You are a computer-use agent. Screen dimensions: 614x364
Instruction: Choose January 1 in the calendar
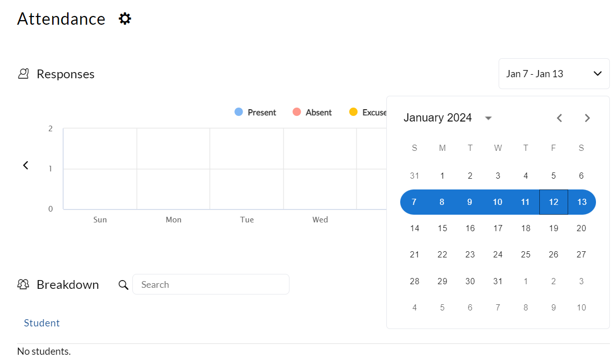(x=442, y=176)
